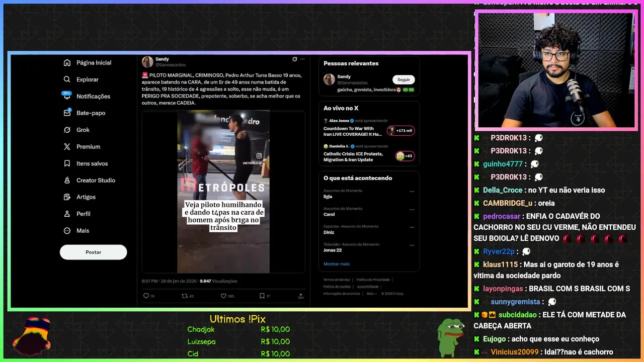Click Luizsepa in Ultimos Pix list
The height and width of the screenshot is (362, 644).
[x=201, y=341]
